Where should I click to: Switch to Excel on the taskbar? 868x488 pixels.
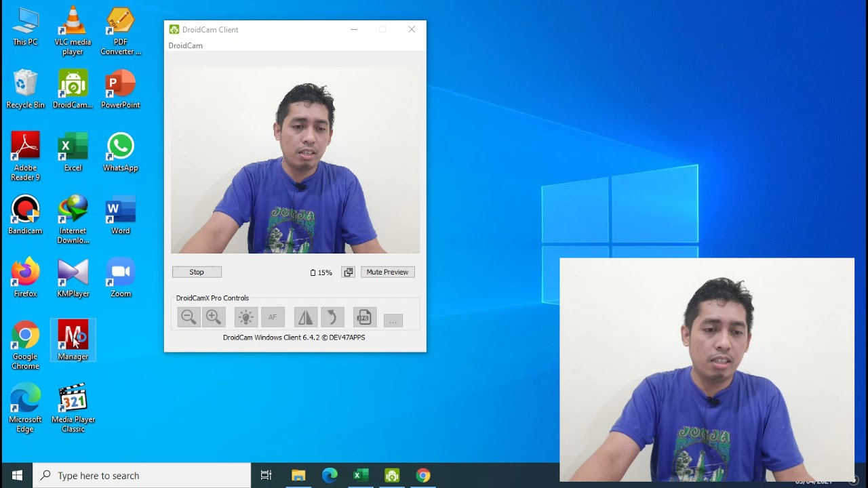click(361, 475)
